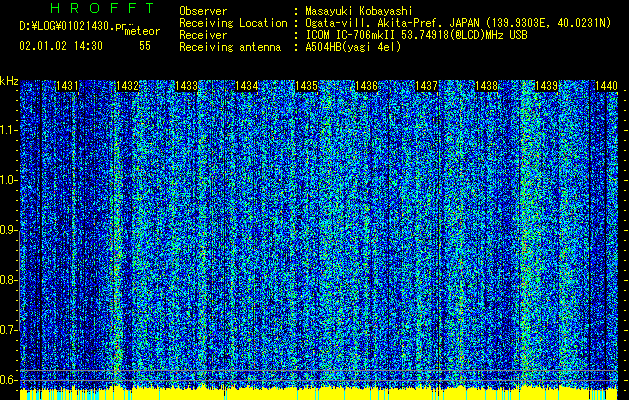
Task: Click the 0.7 frequency axis label
Action: click(9, 330)
